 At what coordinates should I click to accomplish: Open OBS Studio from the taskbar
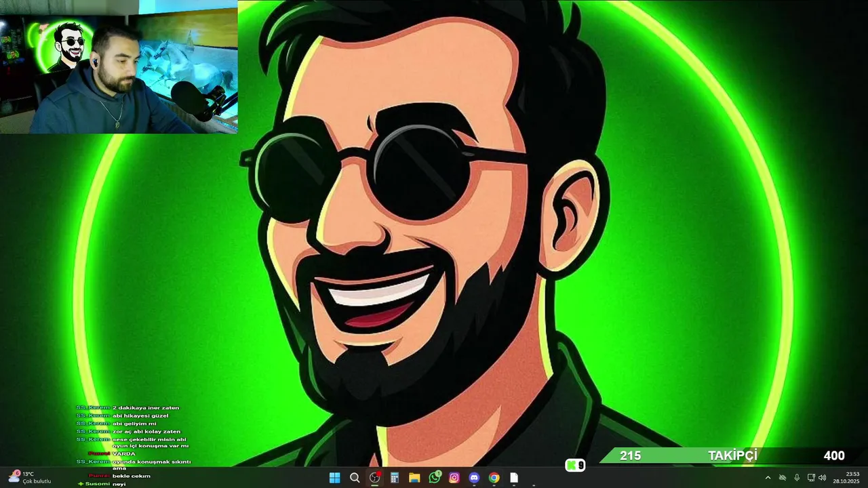pyautogui.click(x=374, y=478)
